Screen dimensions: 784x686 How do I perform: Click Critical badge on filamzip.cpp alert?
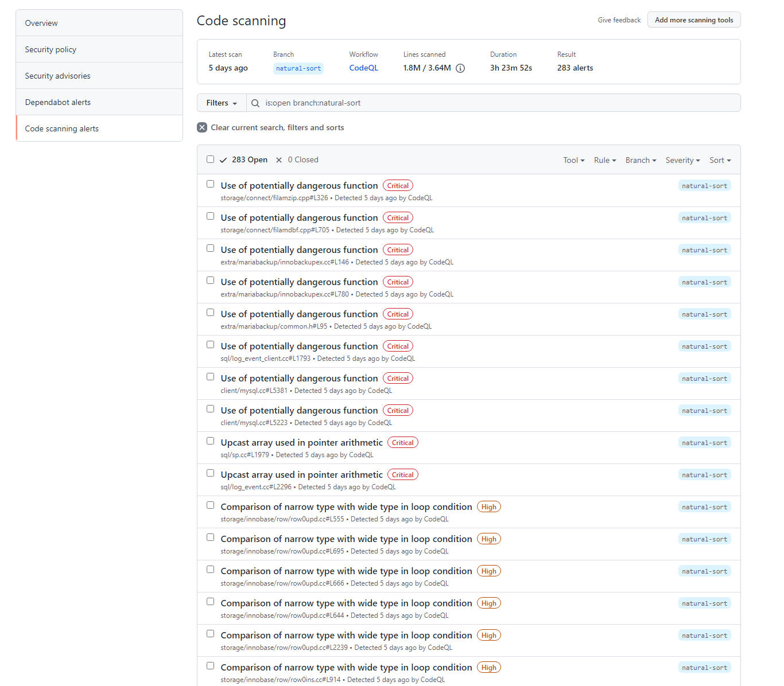coord(398,186)
